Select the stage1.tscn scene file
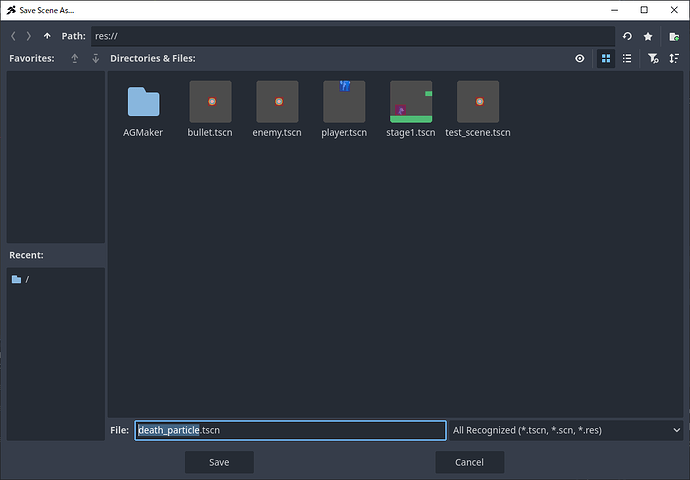Screen dimensions: 690x480 [x=411, y=110]
